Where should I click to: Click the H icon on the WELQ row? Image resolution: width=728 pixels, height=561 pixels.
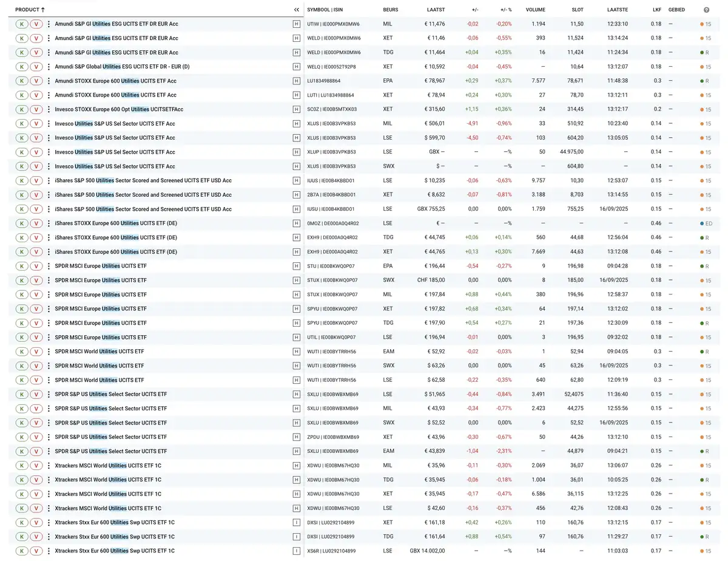click(296, 67)
